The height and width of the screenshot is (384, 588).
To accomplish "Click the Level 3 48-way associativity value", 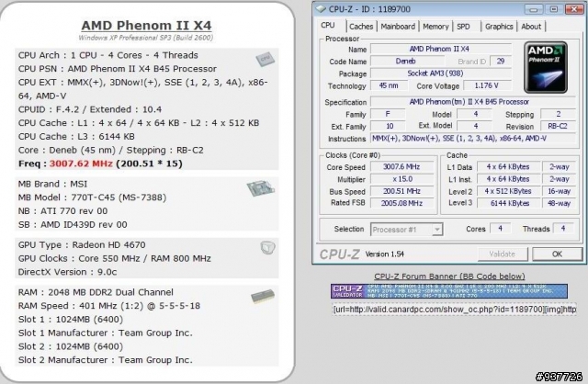I will pyautogui.click(x=560, y=203).
